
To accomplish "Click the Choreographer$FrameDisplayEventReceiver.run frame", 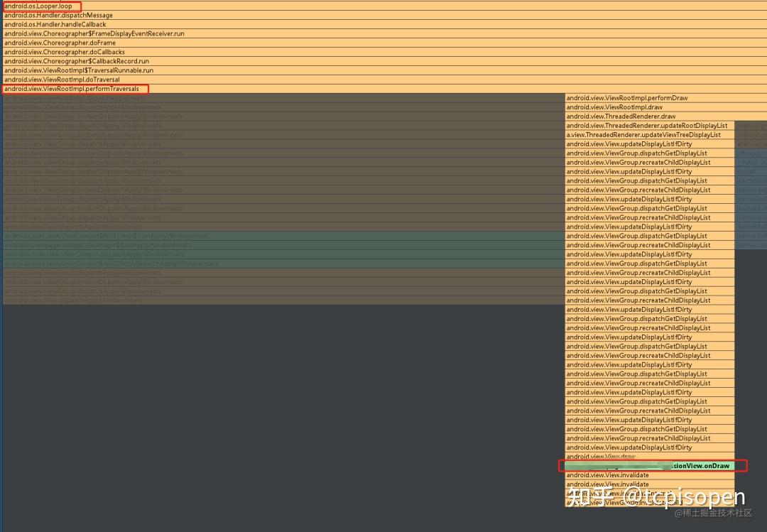I will tap(384, 34).
